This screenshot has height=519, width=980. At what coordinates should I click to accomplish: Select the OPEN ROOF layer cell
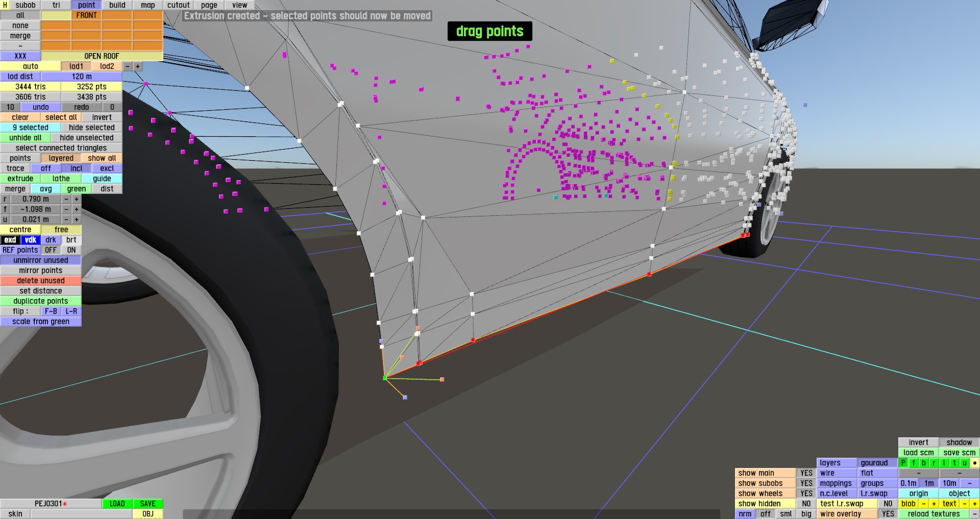pos(102,56)
